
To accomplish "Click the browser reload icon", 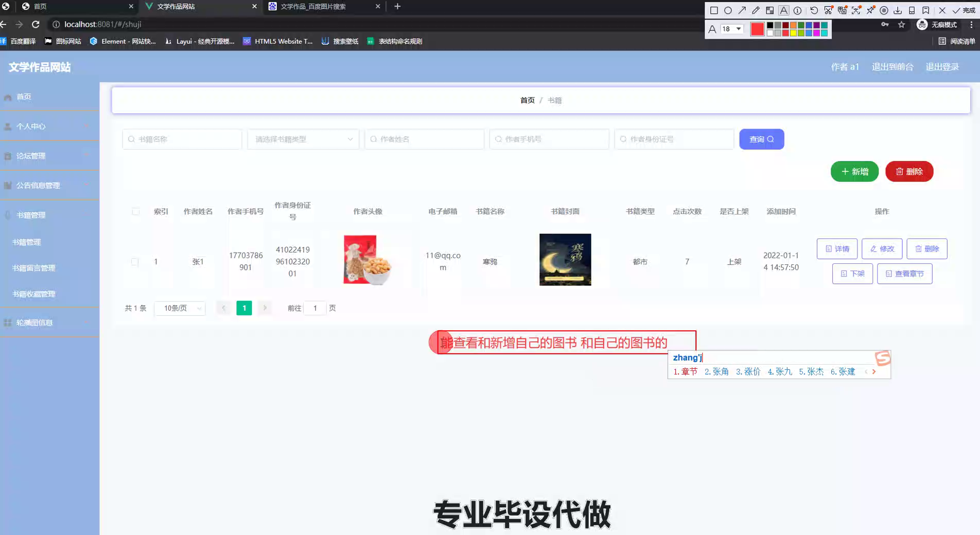I will [36, 24].
